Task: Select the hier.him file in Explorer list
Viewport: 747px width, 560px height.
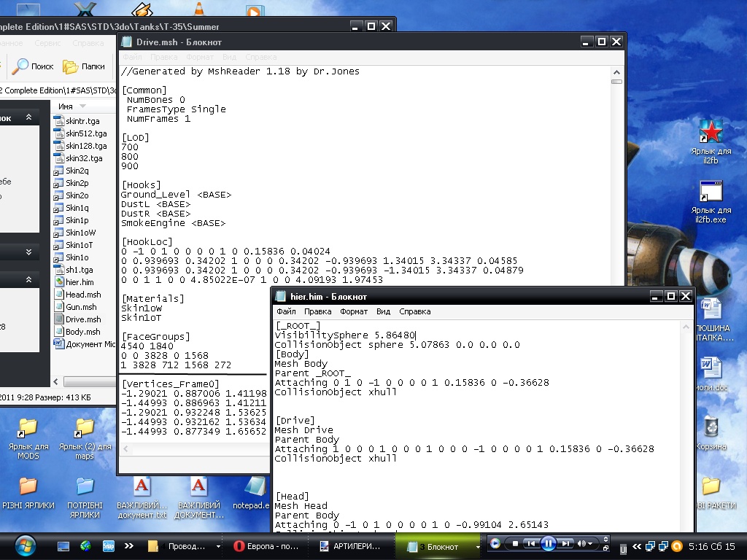Action: click(80, 282)
